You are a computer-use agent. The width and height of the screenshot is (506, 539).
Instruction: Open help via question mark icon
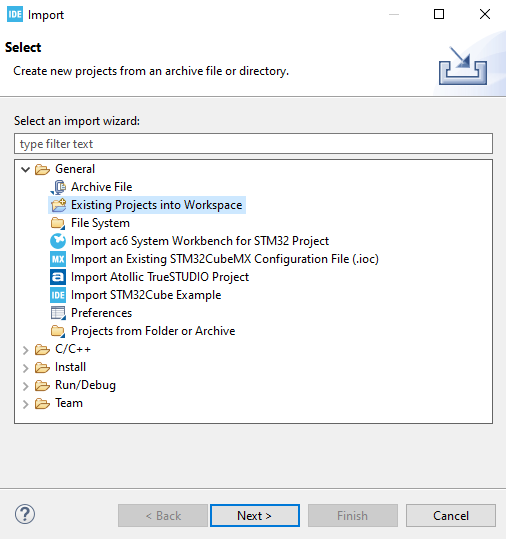[25, 514]
